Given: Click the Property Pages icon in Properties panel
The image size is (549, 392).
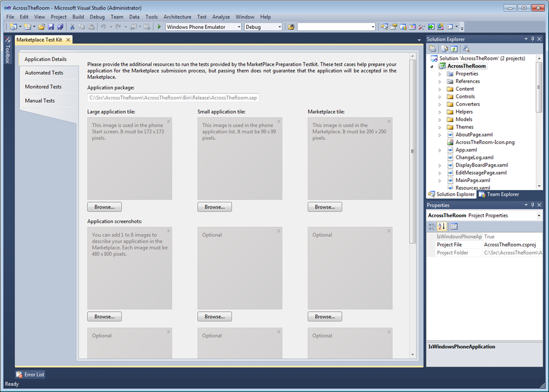Looking at the screenshot, I should pyautogui.click(x=454, y=227).
